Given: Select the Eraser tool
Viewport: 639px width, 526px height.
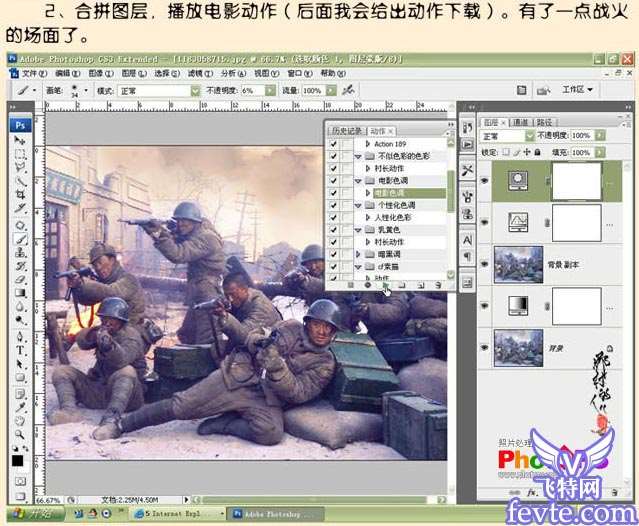Looking at the screenshot, I should (x=20, y=280).
